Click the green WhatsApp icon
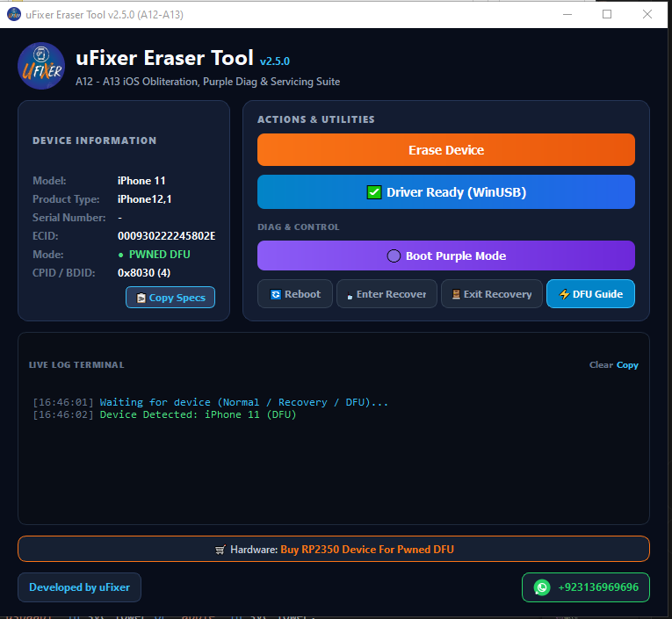Viewport: 672px width, 619px height. [x=542, y=587]
